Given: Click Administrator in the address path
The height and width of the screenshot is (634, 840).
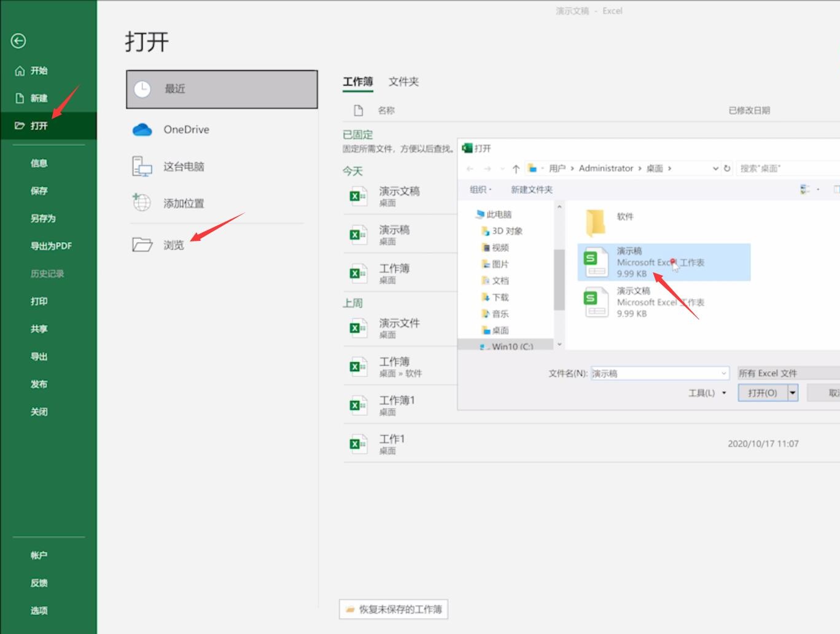Looking at the screenshot, I should click(x=605, y=168).
